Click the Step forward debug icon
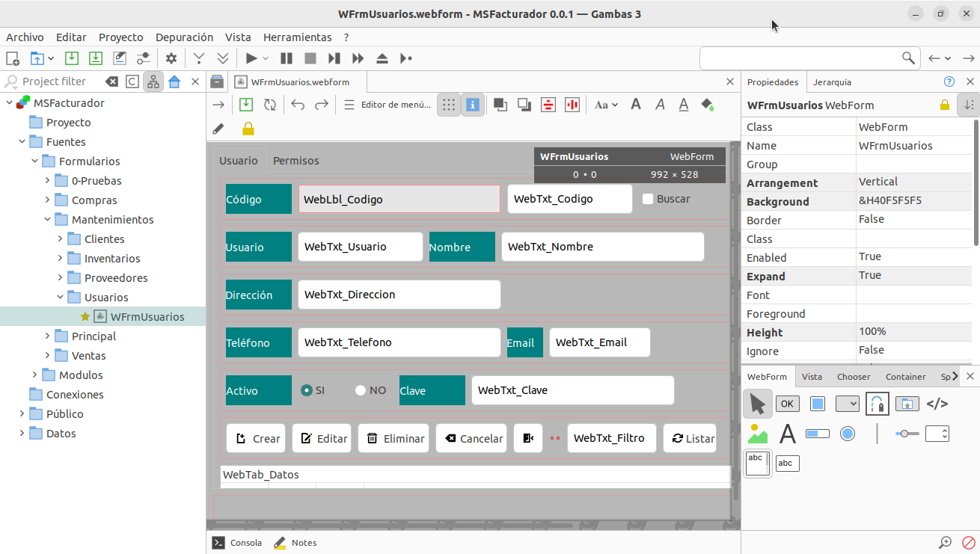980x554 pixels. pyautogui.click(x=334, y=58)
